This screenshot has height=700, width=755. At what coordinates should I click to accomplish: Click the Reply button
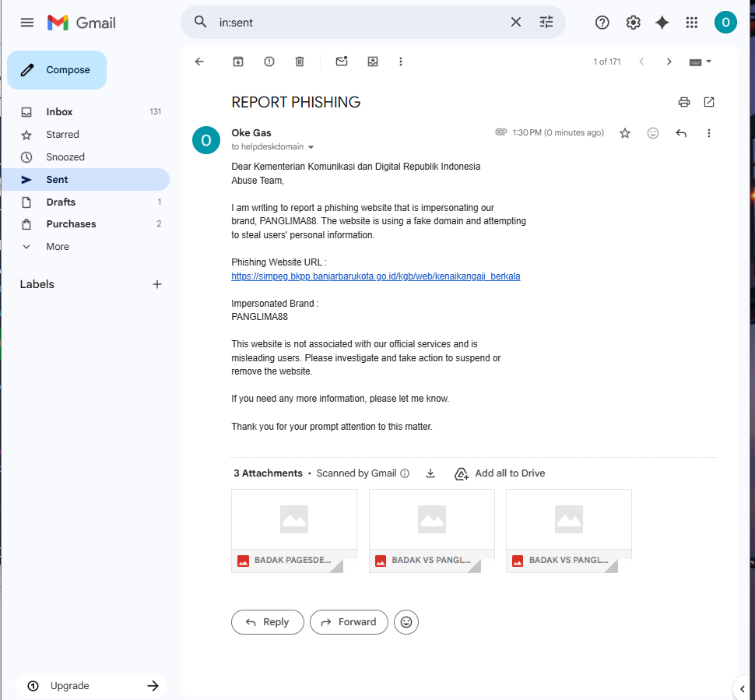268,622
